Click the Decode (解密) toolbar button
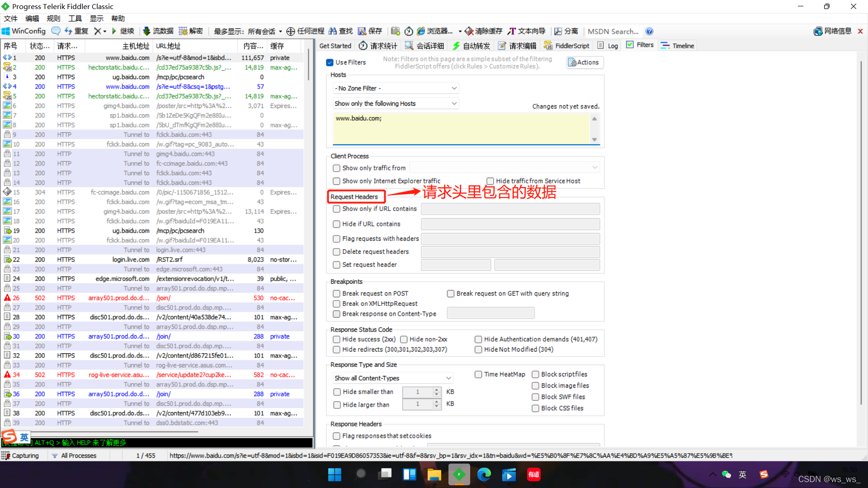Viewport: 868px width, 488px height. [x=191, y=31]
